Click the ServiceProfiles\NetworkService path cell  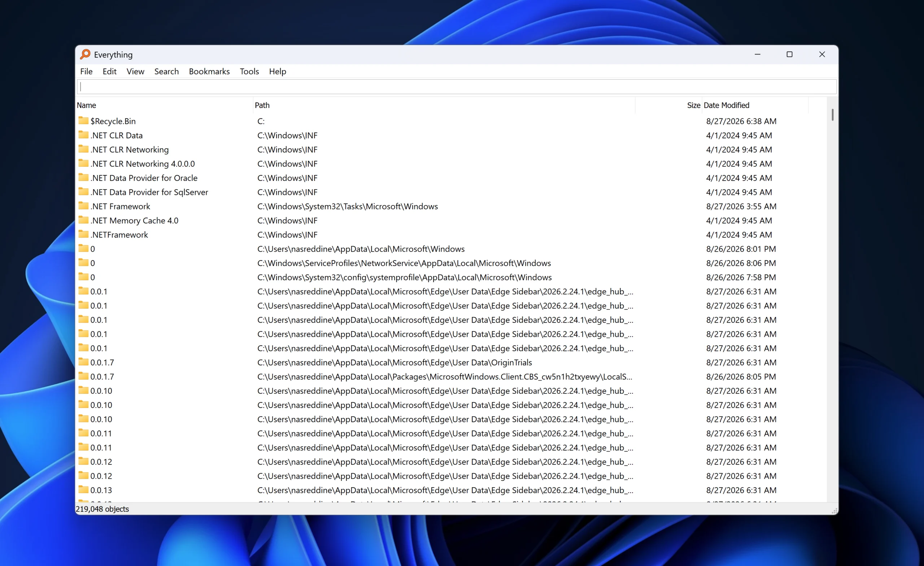point(404,263)
